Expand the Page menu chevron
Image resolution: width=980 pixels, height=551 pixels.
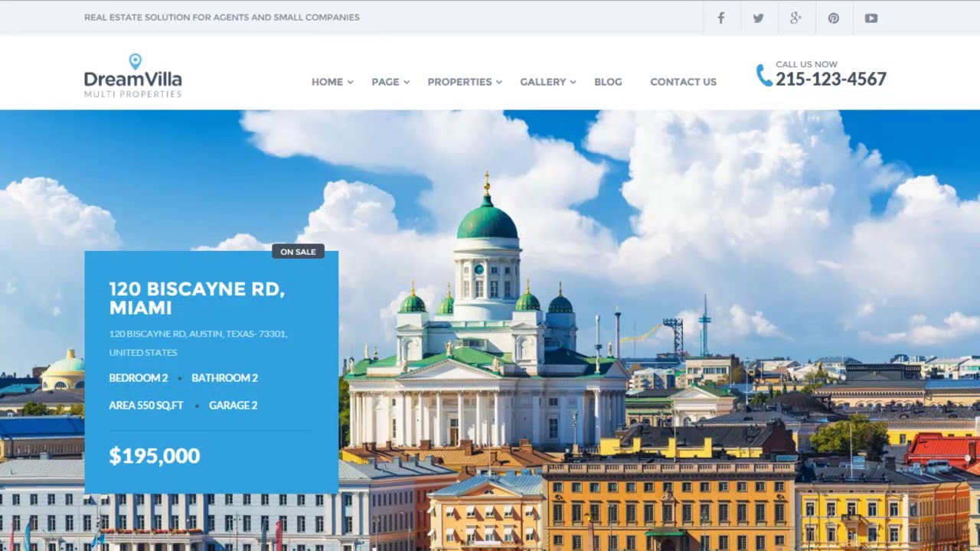pos(407,82)
